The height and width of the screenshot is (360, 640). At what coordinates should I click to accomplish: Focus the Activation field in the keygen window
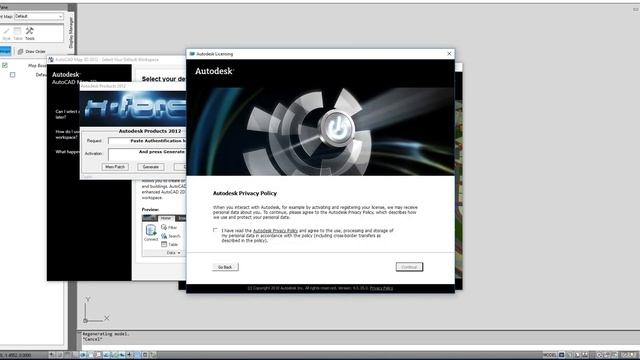pyautogui.click(x=147, y=154)
